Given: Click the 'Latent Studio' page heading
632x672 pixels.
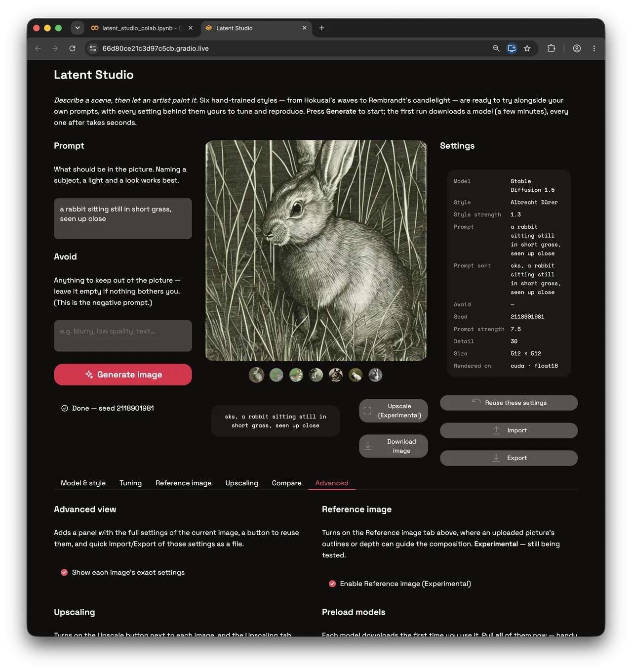Looking at the screenshot, I should (x=94, y=75).
